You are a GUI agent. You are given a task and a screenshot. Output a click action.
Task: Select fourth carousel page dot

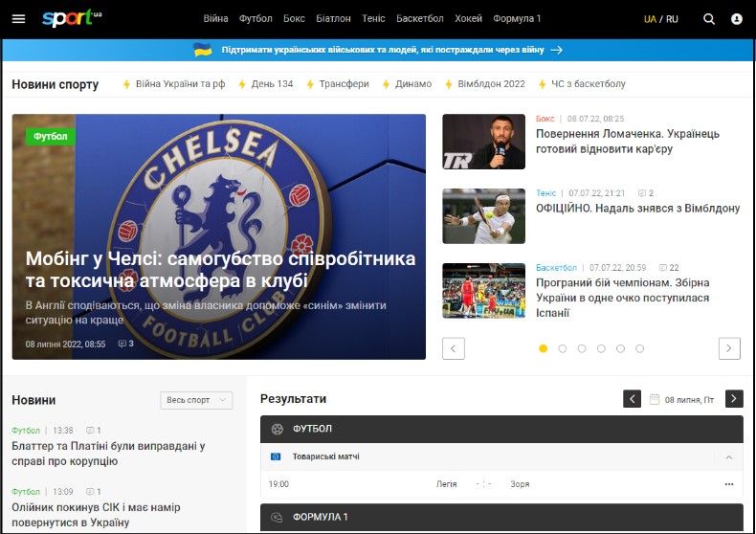pyautogui.click(x=601, y=348)
